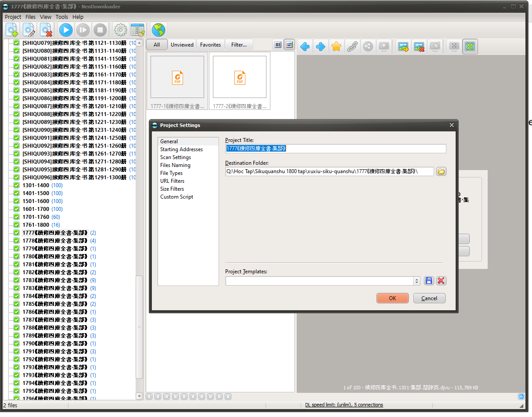Open the Filter... dropdown button

(x=239, y=44)
